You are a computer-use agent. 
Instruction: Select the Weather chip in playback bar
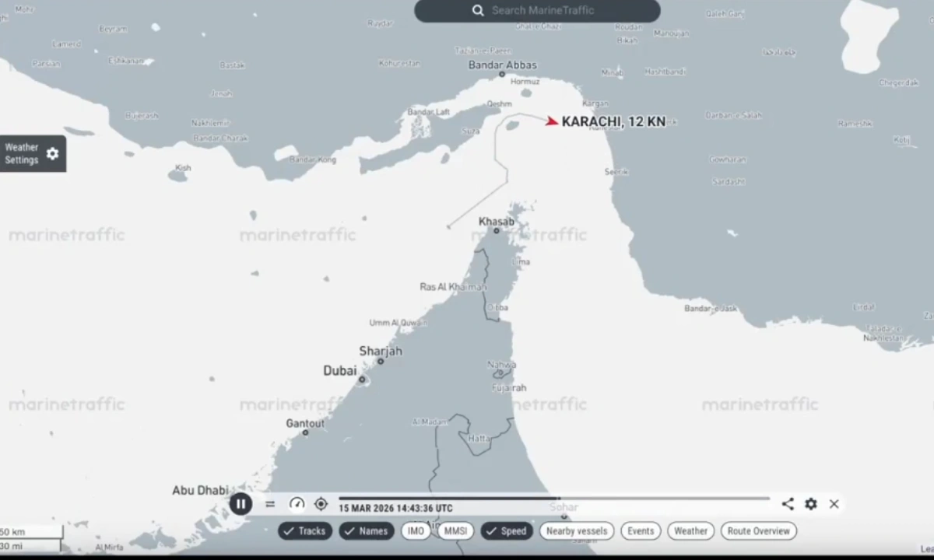690,531
